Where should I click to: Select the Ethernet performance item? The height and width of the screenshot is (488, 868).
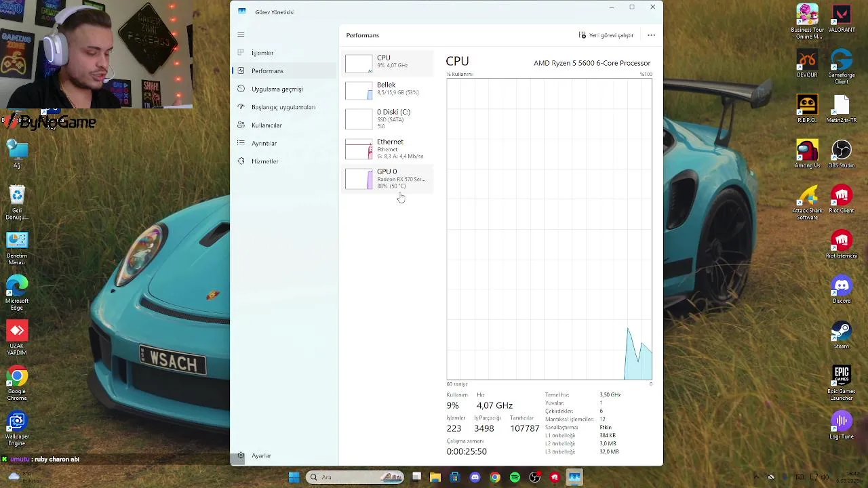pyautogui.click(x=387, y=149)
